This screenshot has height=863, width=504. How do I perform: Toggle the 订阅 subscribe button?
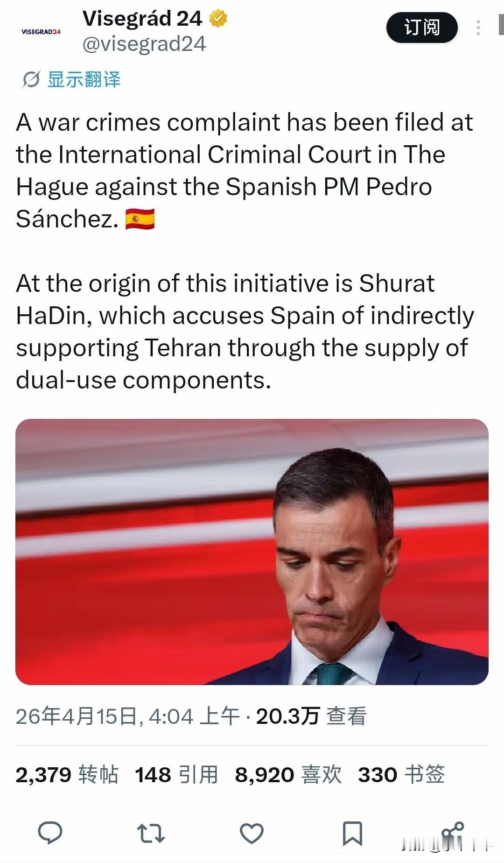click(x=420, y=27)
